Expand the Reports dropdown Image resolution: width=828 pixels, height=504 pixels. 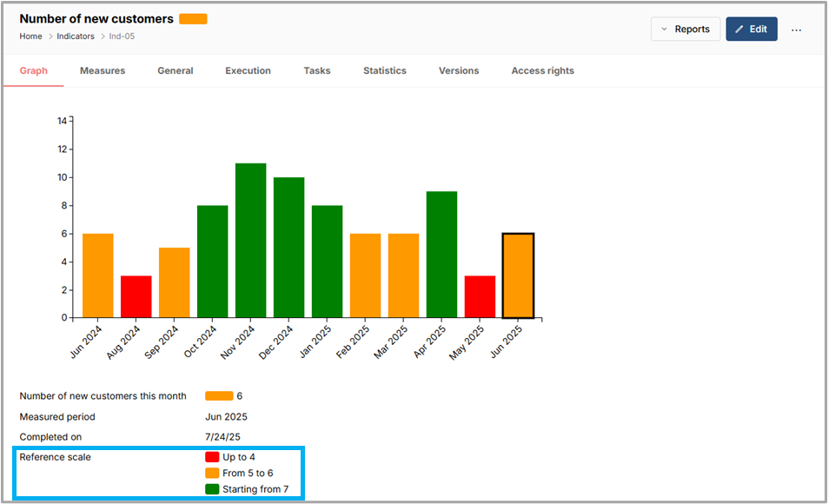pos(685,30)
